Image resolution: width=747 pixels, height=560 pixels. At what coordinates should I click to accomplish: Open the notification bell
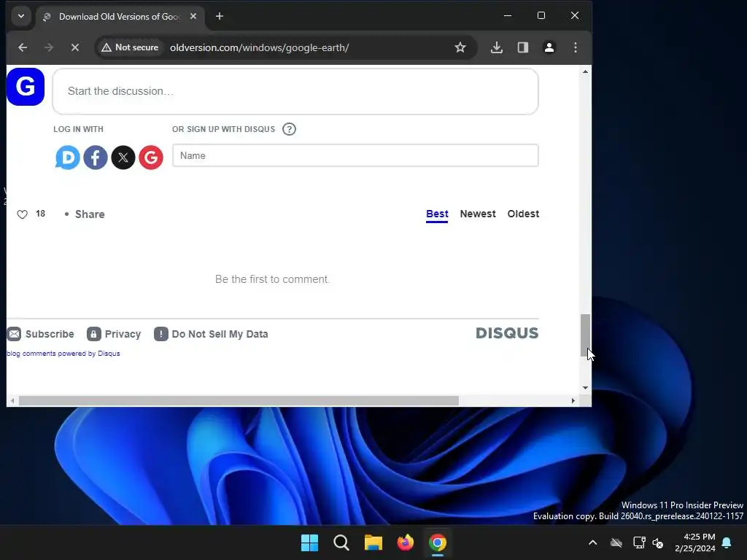pyautogui.click(x=727, y=542)
